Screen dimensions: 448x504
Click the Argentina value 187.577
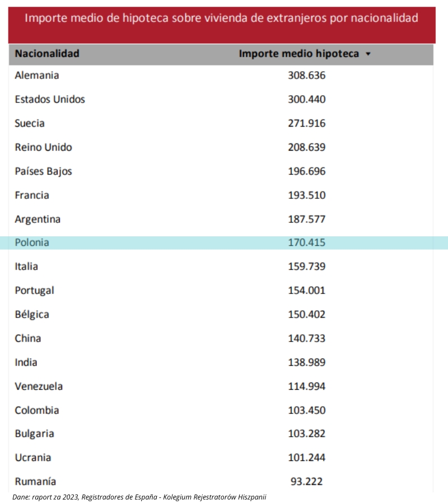(x=306, y=219)
